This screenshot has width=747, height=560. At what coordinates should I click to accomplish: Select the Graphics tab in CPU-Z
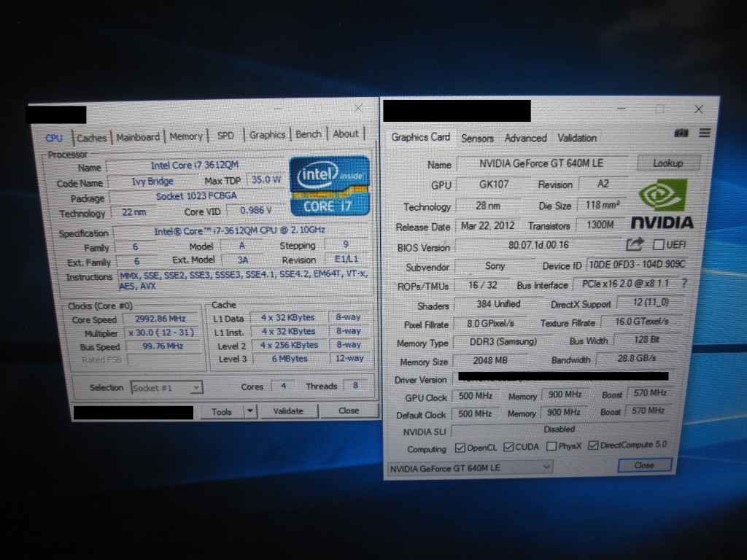pyautogui.click(x=267, y=135)
